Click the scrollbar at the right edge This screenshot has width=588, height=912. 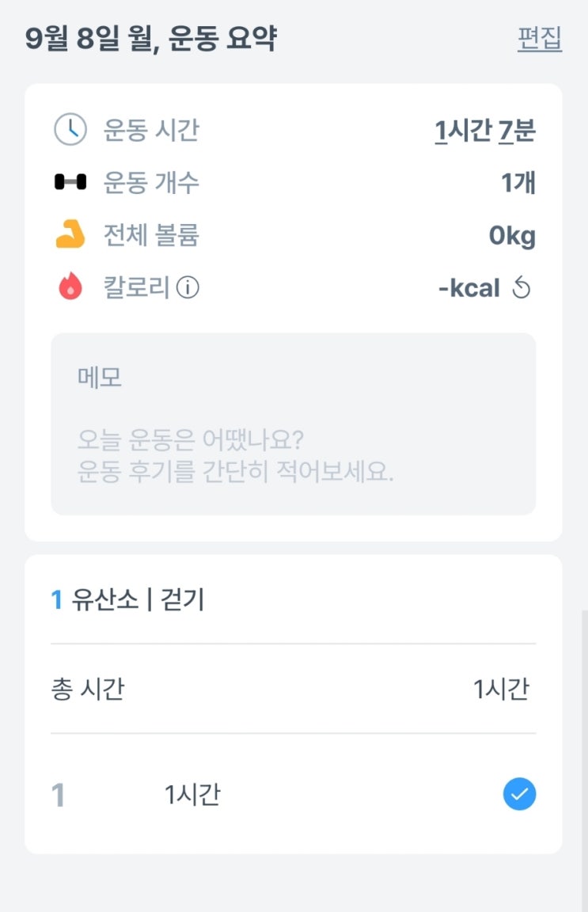point(585,761)
